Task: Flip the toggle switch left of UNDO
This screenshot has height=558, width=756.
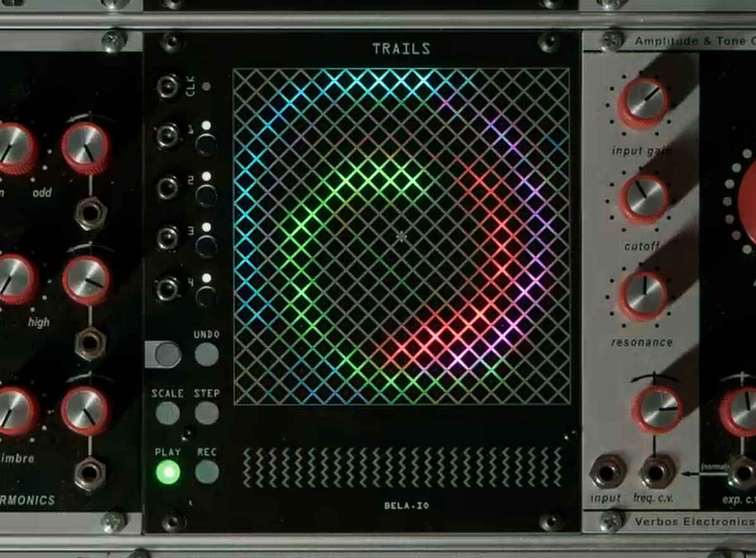Action: tap(163, 355)
